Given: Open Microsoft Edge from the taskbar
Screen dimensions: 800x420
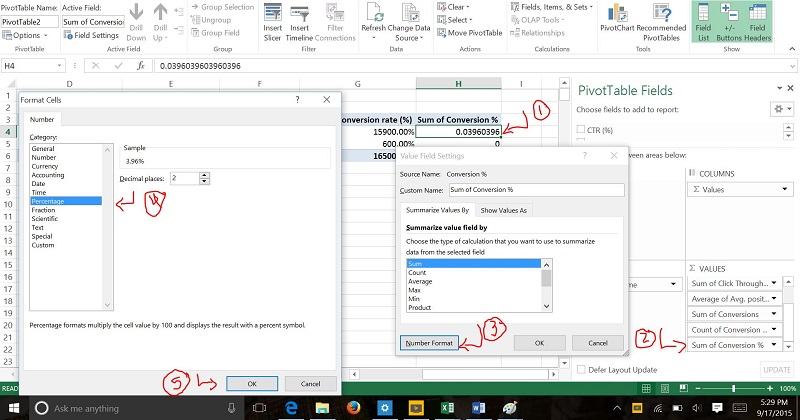Looking at the screenshot, I should 291,408.
